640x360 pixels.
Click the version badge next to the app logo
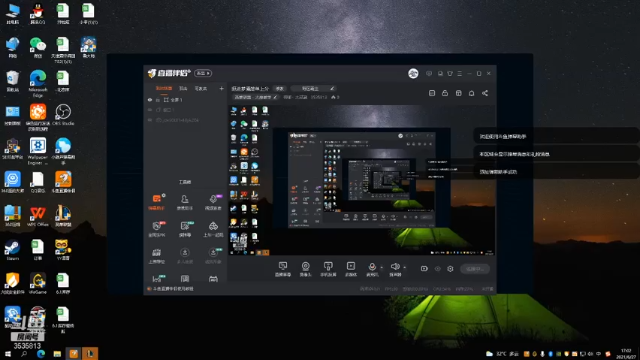pyautogui.click(x=203, y=73)
